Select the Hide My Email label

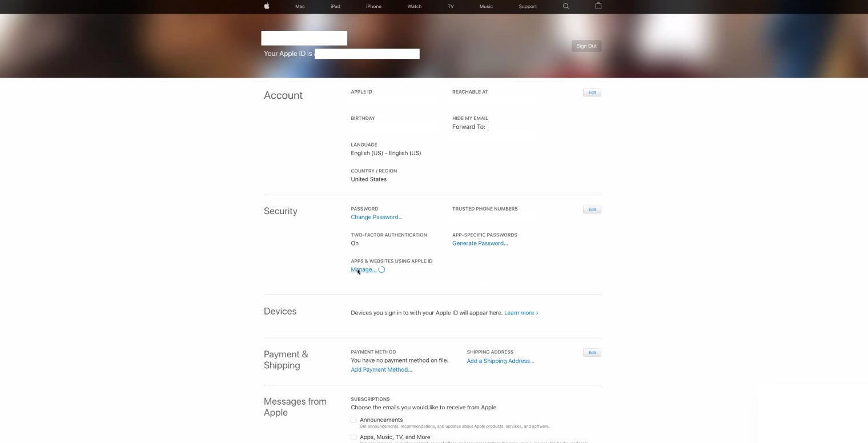point(470,118)
